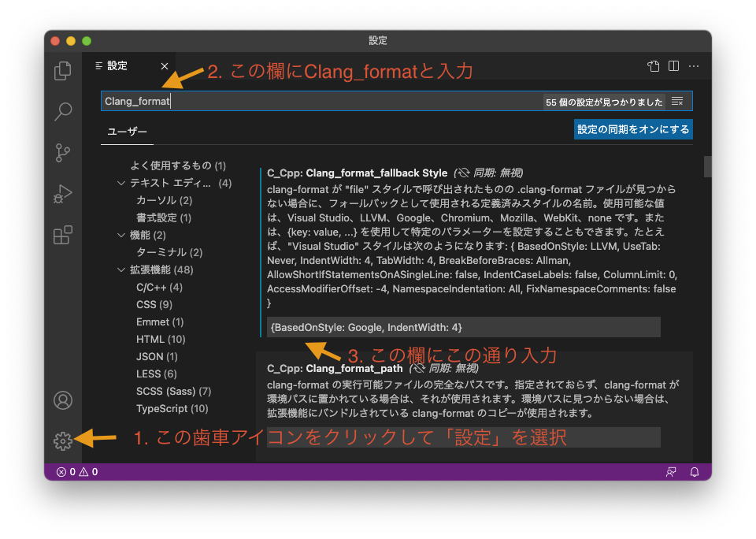Image resolution: width=756 pixels, height=539 pixels.
Task: Open the editor More Actions menu
Action: [694, 66]
